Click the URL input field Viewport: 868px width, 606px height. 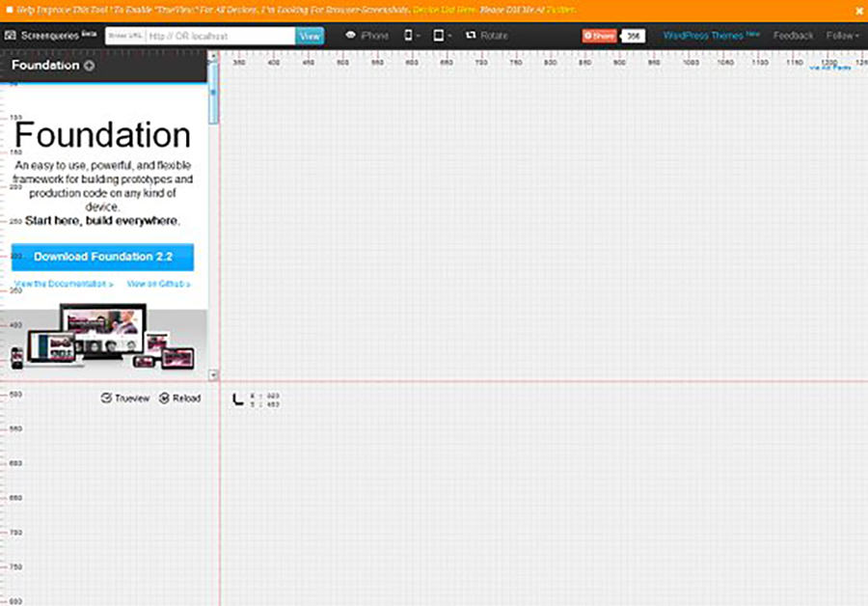pos(220,36)
